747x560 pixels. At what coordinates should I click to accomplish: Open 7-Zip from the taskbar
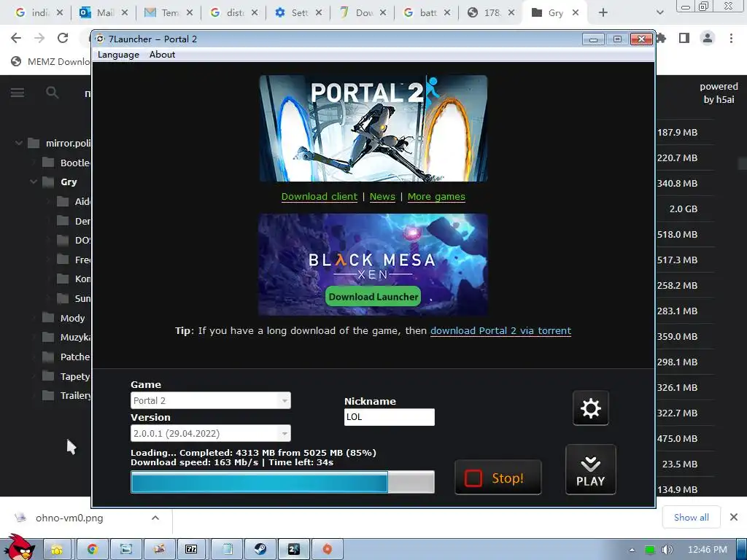point(191,550)
